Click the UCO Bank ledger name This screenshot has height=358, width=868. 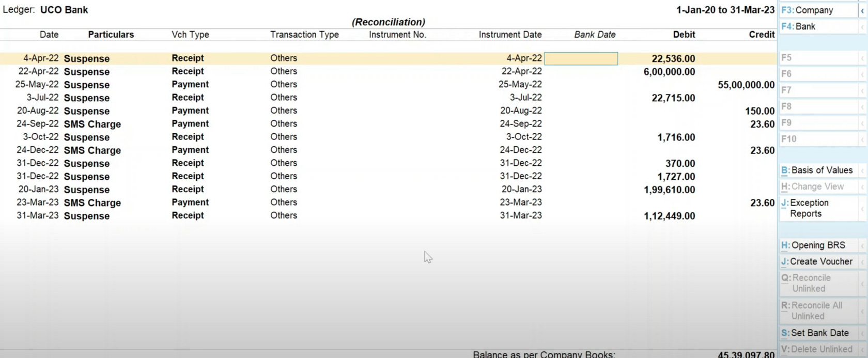(x=64, y=10)
